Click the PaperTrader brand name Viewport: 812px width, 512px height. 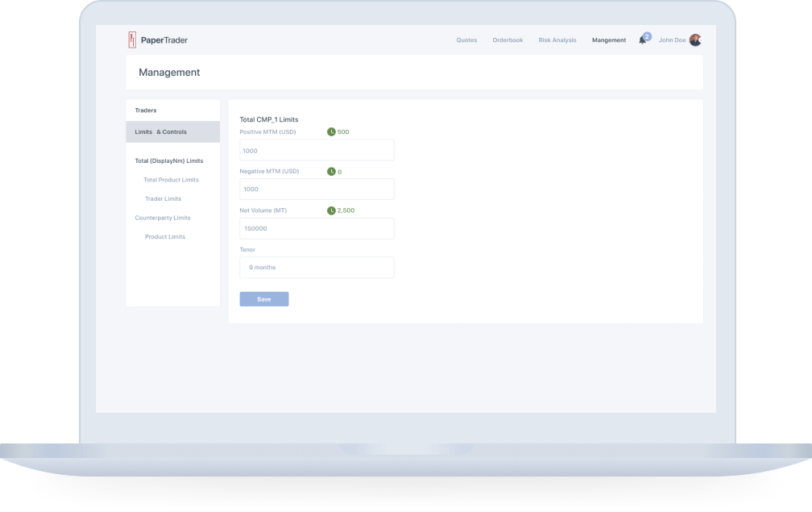point(164,40)
